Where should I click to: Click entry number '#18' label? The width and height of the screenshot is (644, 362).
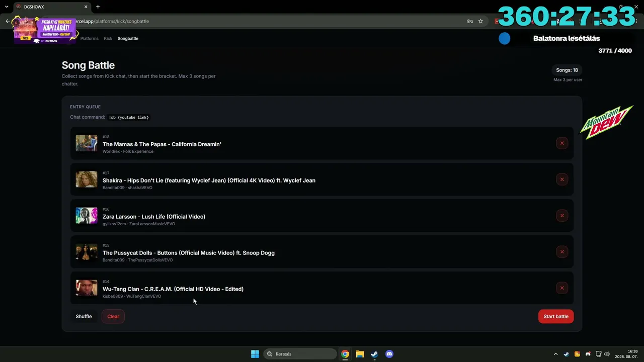[106, 137]
